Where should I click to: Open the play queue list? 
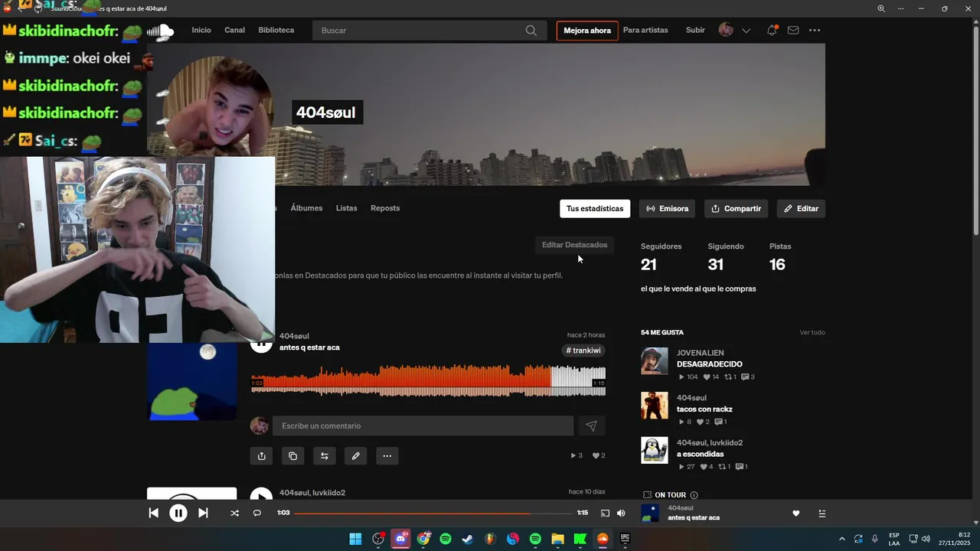[822, 514]
